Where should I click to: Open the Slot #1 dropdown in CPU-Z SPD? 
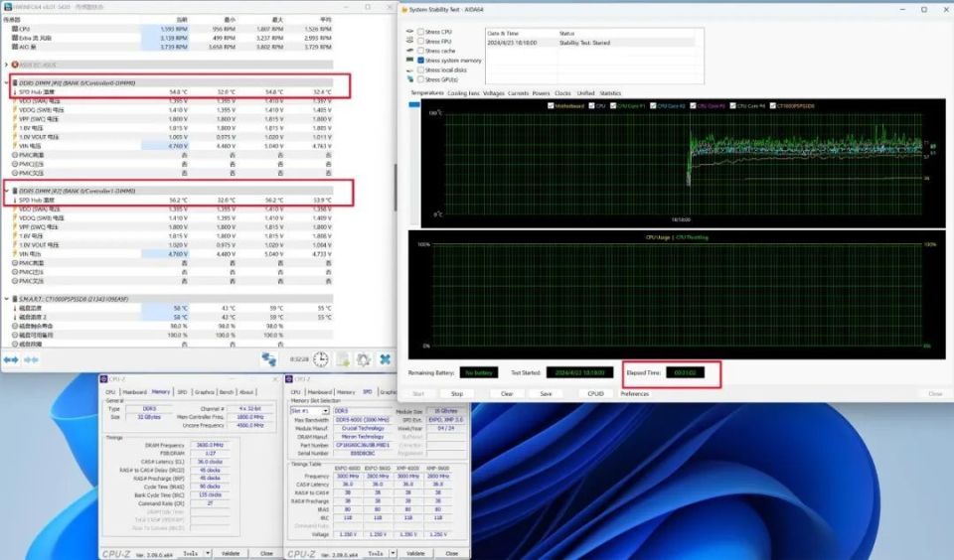326,411
